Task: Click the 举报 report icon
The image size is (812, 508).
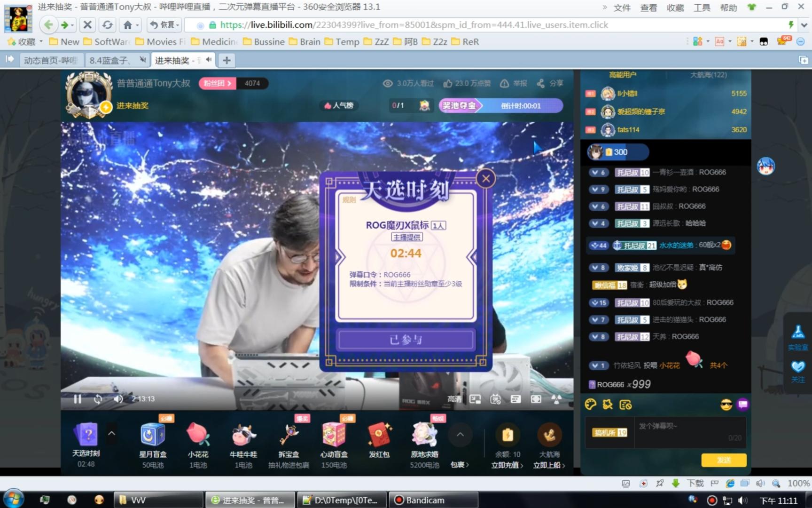Action: pyautogui.click(x=513, y=83)
